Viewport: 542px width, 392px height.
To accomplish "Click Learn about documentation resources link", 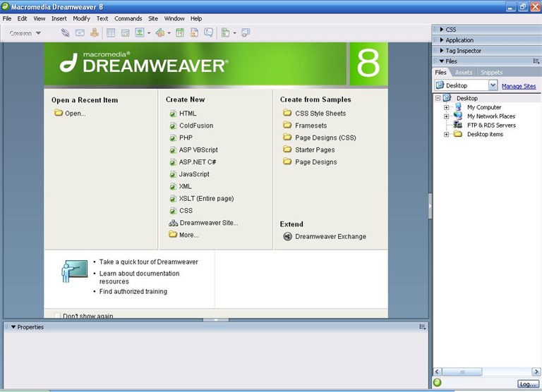I will (139, 277).
